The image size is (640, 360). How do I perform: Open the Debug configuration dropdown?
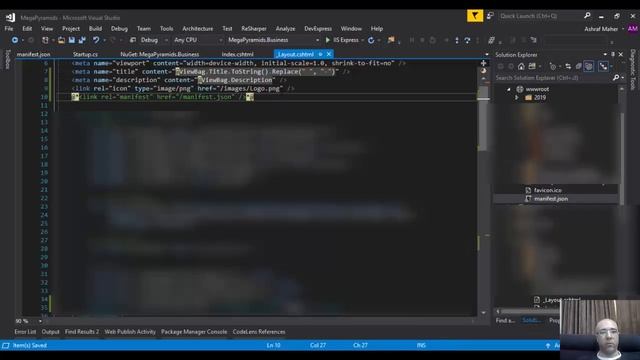[x=166, y=40]
